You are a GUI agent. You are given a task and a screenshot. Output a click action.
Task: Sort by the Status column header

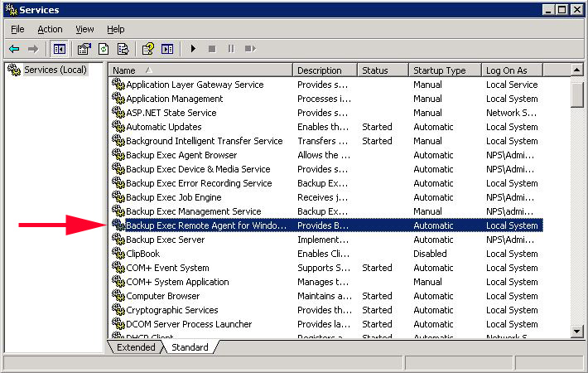tap(383, 70)
